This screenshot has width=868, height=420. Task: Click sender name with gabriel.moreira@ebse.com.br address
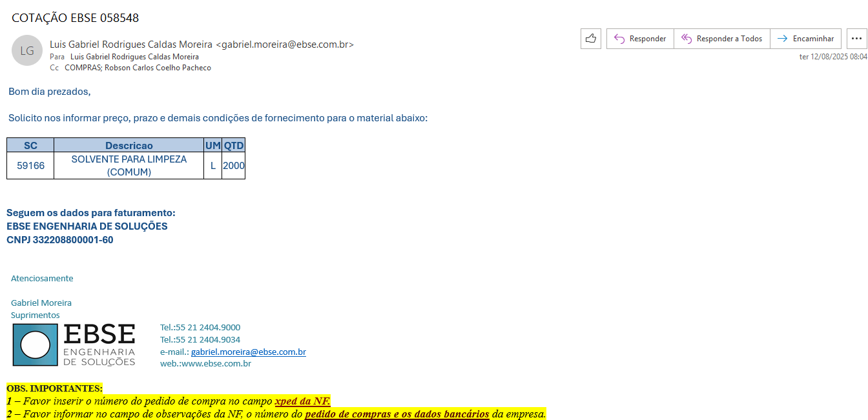[201, 45]
